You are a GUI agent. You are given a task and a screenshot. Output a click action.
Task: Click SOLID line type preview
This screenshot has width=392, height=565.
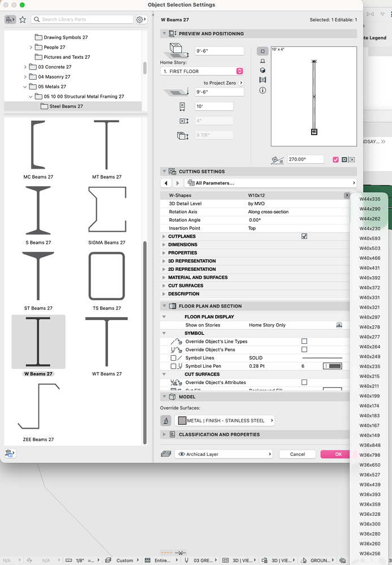[x=322, y=358]
